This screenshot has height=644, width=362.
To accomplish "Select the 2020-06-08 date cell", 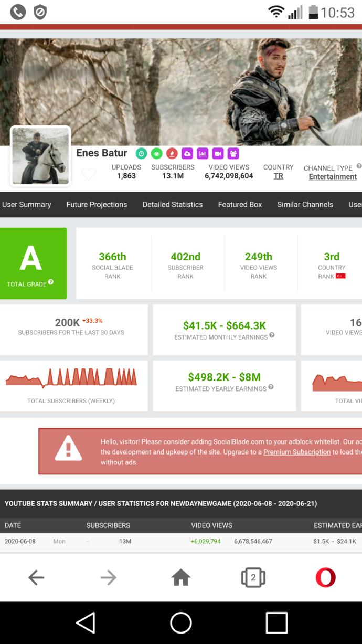I will coord(20,541).
